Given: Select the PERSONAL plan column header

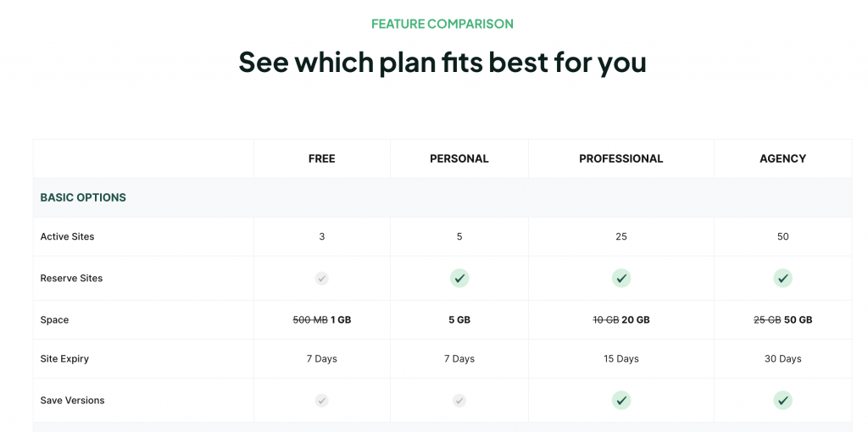Looking at the screenshot, I should 459,158.
